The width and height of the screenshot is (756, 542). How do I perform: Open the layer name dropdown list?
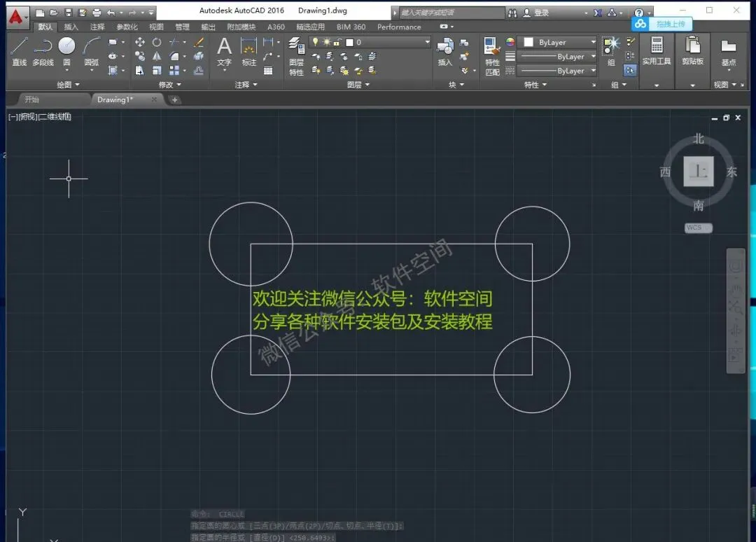pos(427,43)
